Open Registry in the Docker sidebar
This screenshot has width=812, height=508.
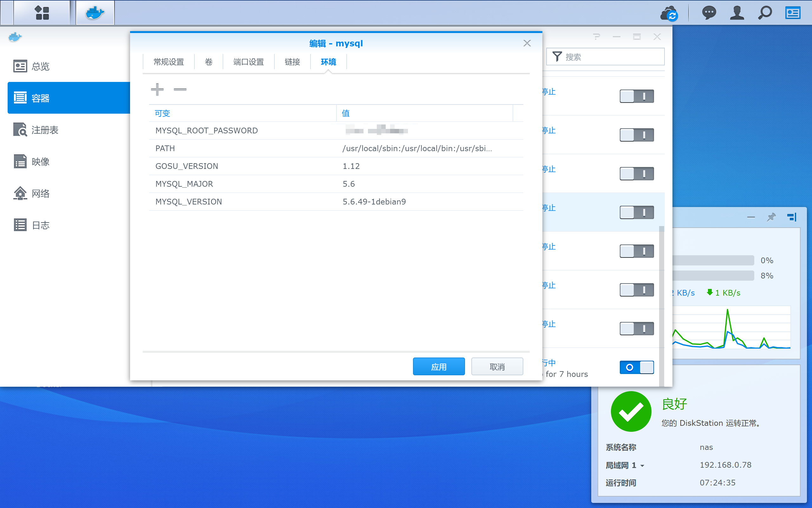click(69, 130)
